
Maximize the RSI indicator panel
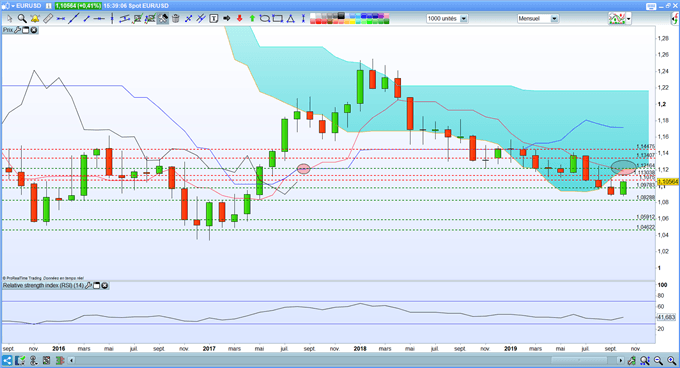pos(97,285)
